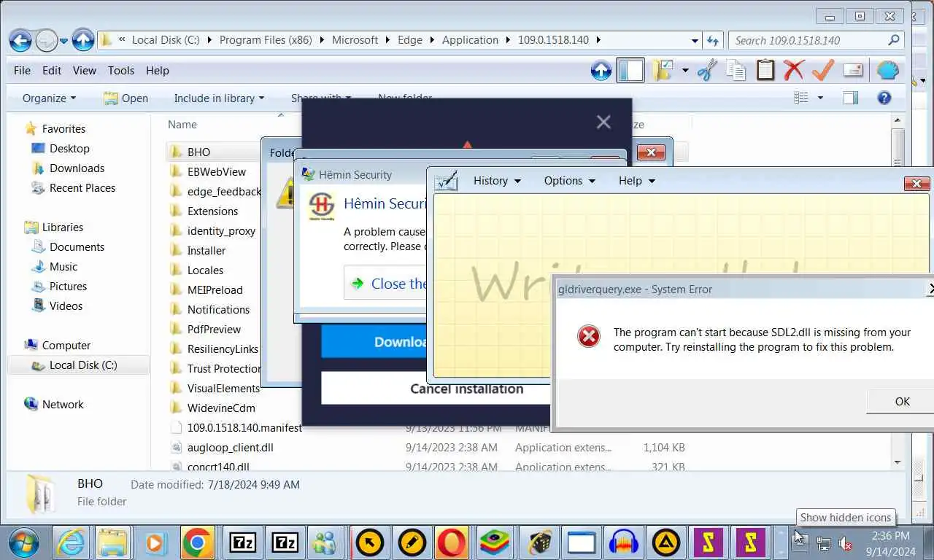Image resolution: width=934 pixels, height=560 pixels.
Task: Select the EBWebView folder
Action: [216, 172]
